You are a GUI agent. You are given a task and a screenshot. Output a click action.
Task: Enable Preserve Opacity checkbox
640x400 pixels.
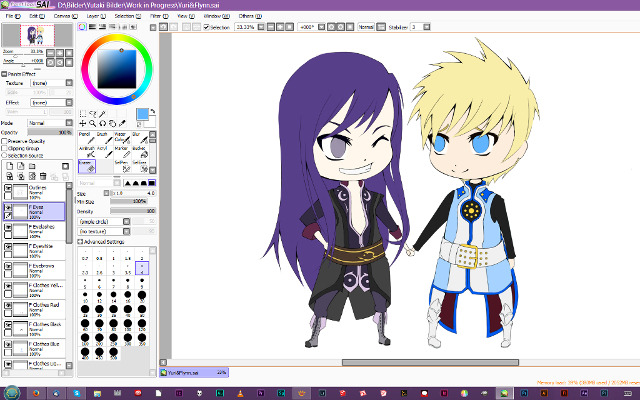pos(5,141)
